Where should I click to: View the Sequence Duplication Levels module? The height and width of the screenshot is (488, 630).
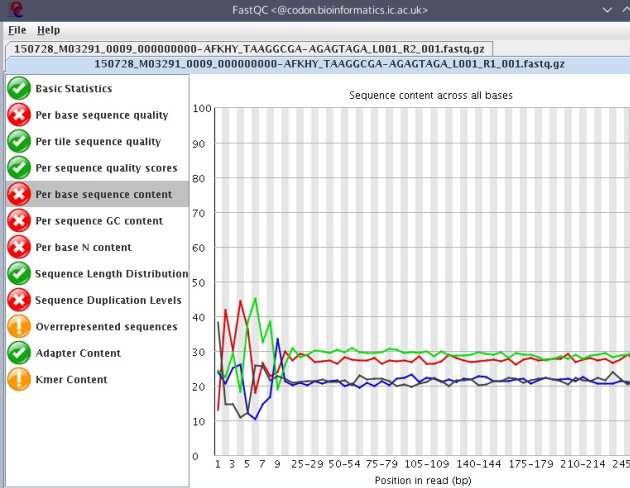(108, 300)
